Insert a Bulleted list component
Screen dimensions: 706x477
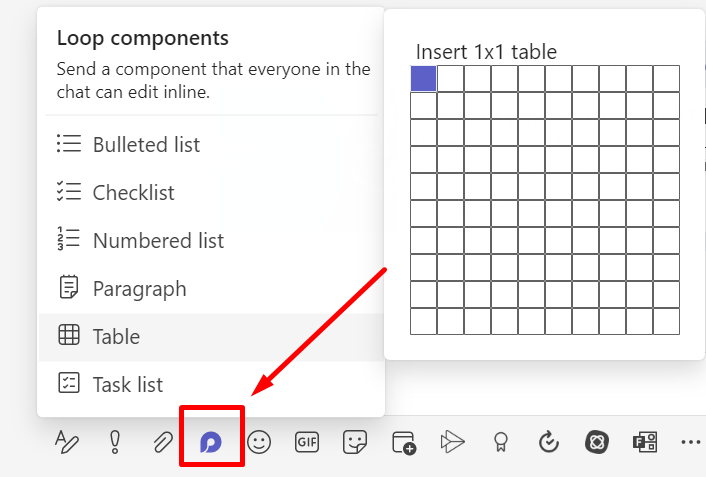(146, 145)
